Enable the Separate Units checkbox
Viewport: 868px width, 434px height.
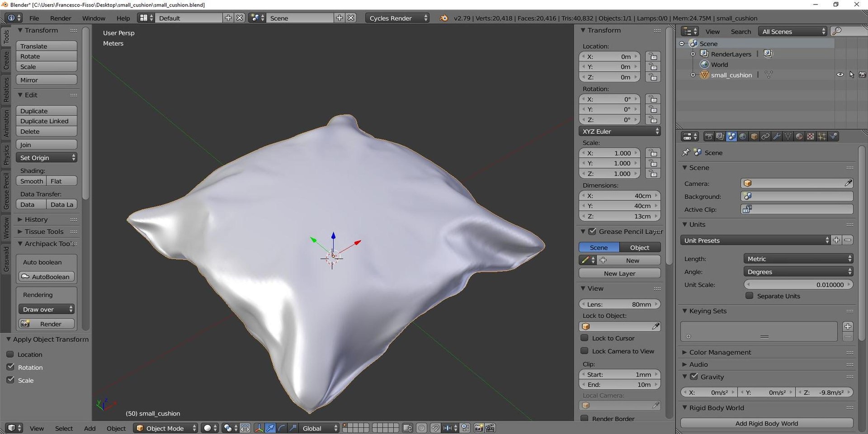pos(749,296)
